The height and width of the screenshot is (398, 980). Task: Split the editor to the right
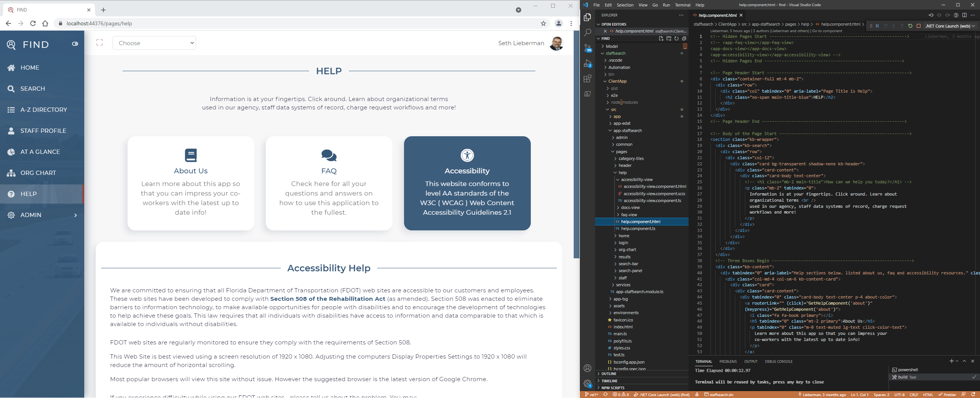pyautogui.click(x=964, y=15)
